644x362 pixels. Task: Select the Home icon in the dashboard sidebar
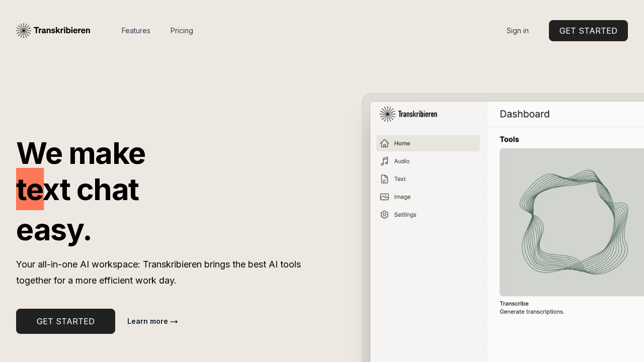tap(384, 143)
